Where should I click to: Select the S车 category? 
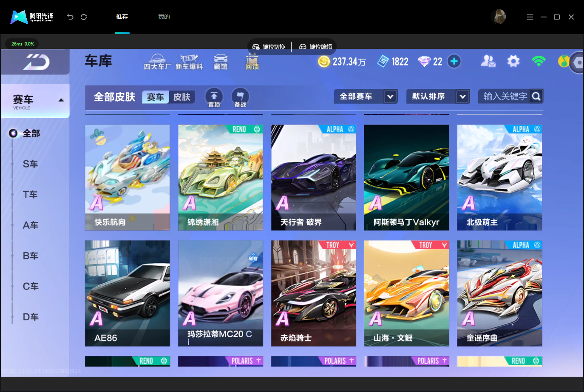point(31,164)
